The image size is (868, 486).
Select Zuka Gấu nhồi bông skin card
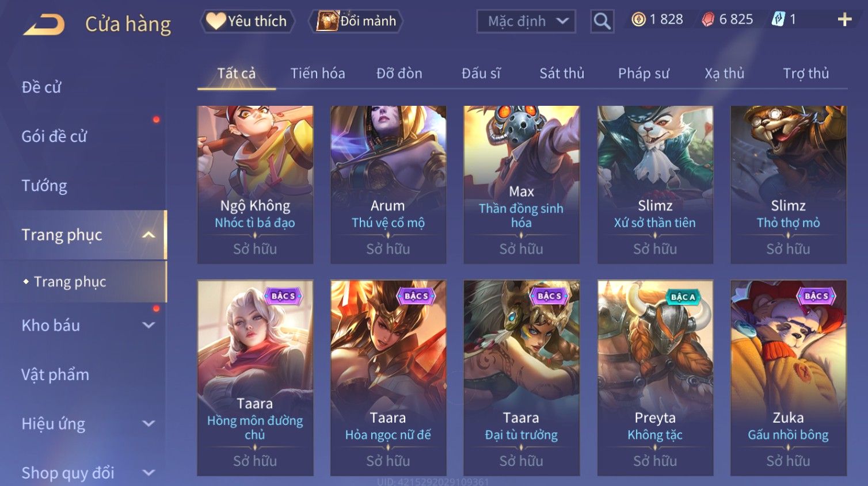point(788,378)
